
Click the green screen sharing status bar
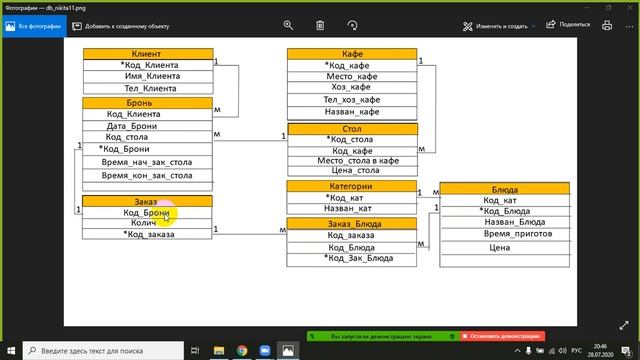(383, 336)
